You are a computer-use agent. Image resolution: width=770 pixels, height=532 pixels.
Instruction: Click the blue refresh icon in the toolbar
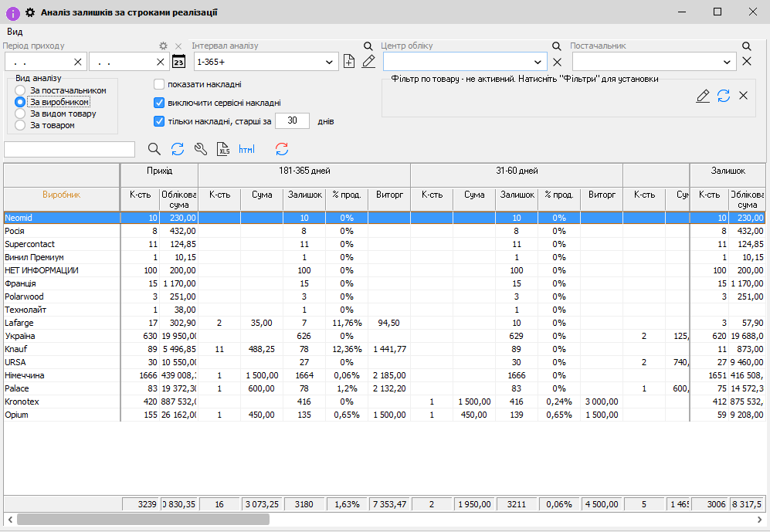pos(178,149)
